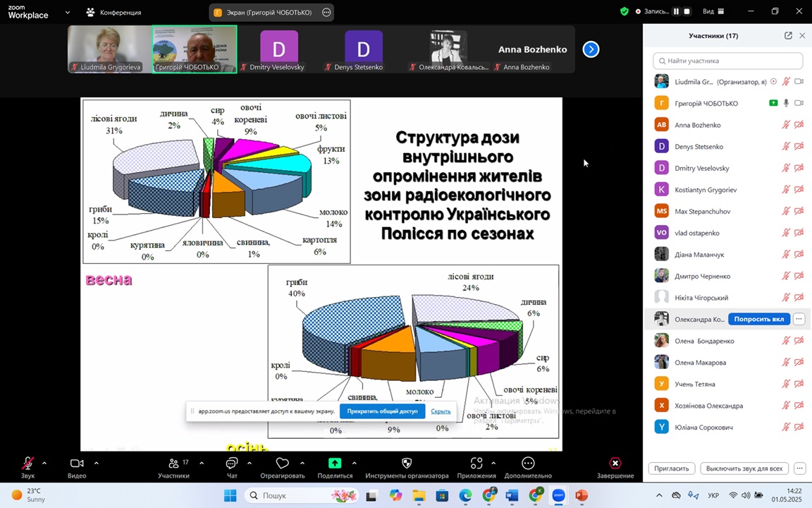Click the green Поделиться share button
Image resolution: width=812 pixels, height=508 pixels.
pyautogui.click(x=335, y=467)
